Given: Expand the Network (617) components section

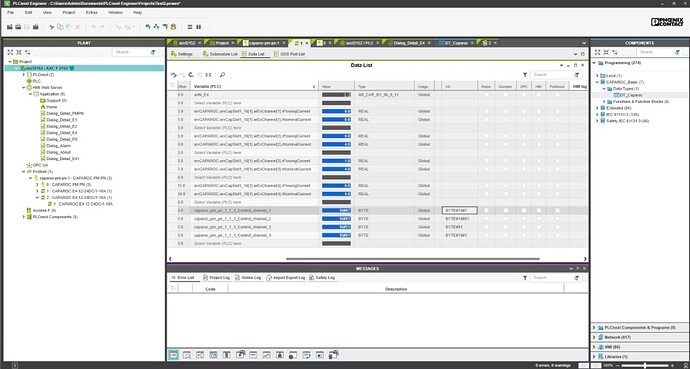Looking at the screenshot, I should tap(594, 337).
